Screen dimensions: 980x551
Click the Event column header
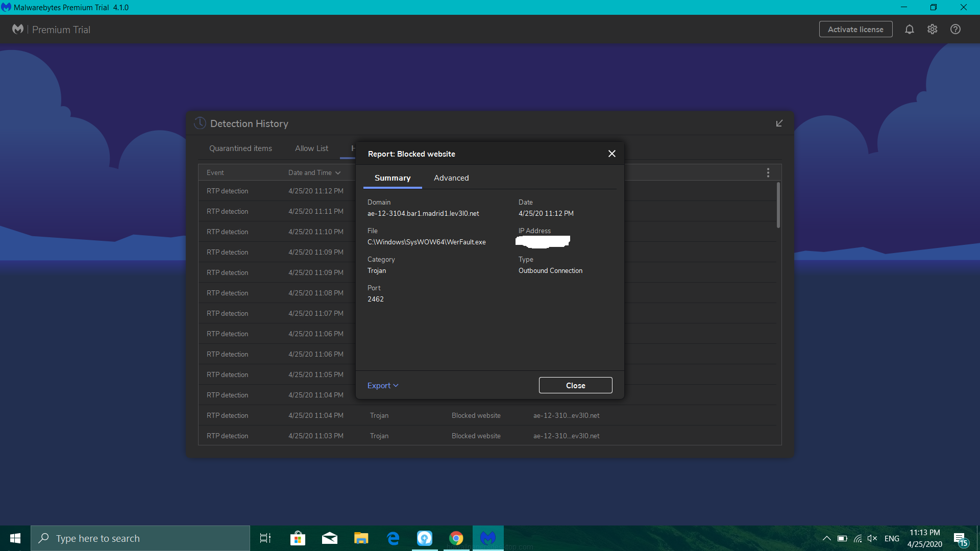(x=215, y=172)
